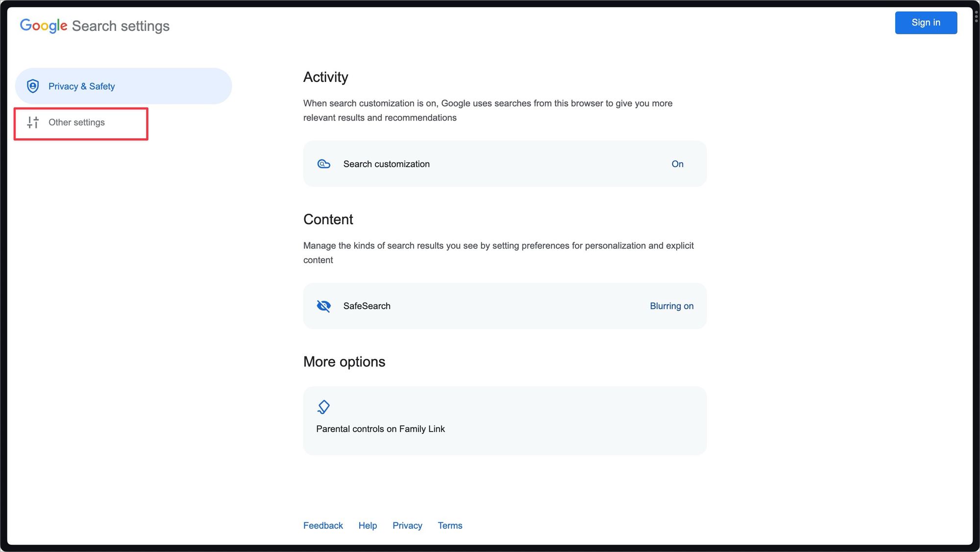Change SafeSearch Blurring on setting

671,306
